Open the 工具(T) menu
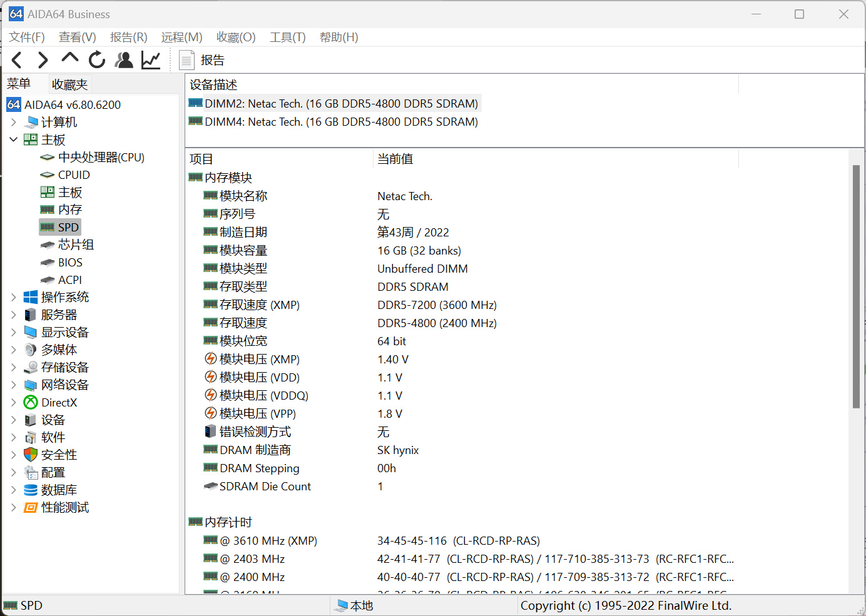This screenshot has height=616, width=866. pyautogui.click(x=288, y=38)
